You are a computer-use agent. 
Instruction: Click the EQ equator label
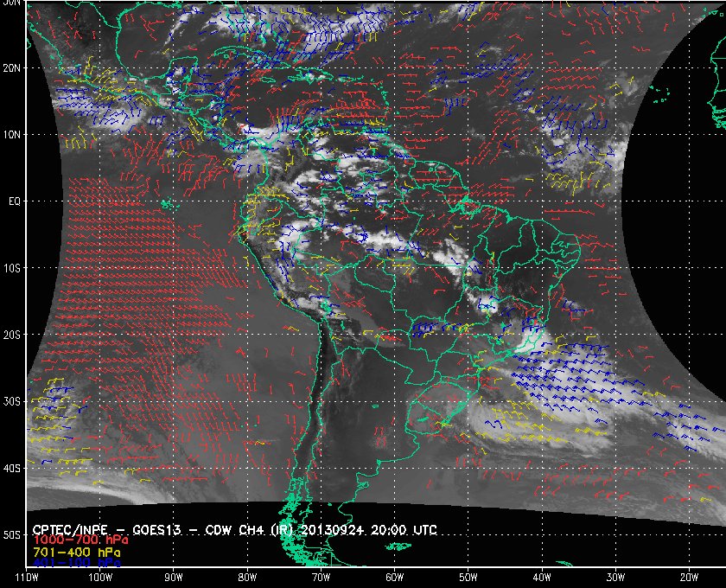pos(15,201)
